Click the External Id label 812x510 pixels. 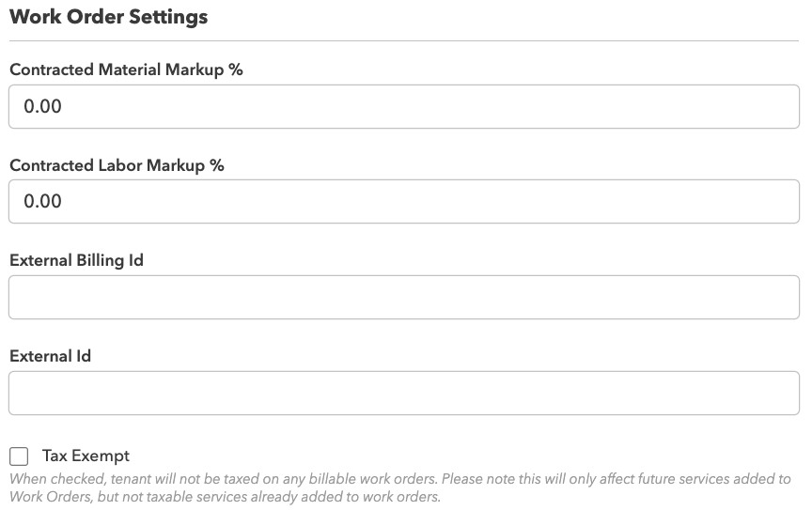pyautogui.click(x=50, y=356)
